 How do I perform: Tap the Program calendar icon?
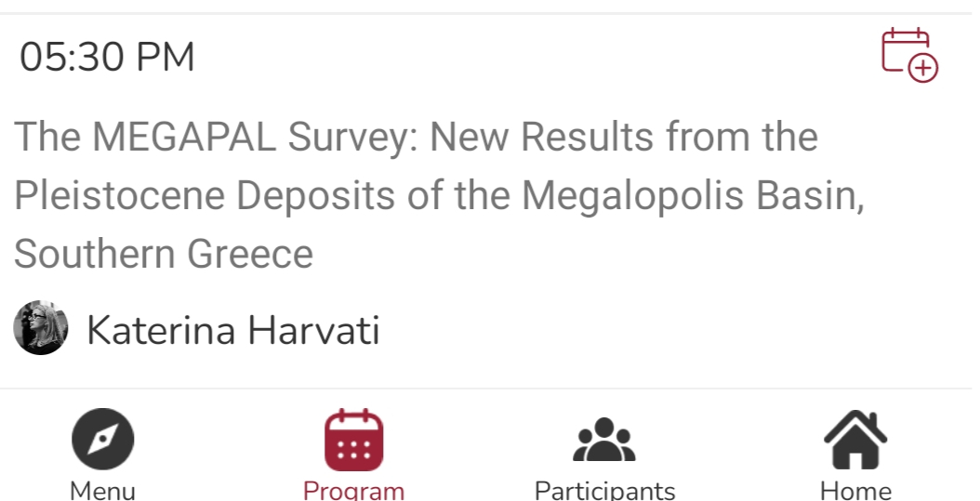[353, 440]
